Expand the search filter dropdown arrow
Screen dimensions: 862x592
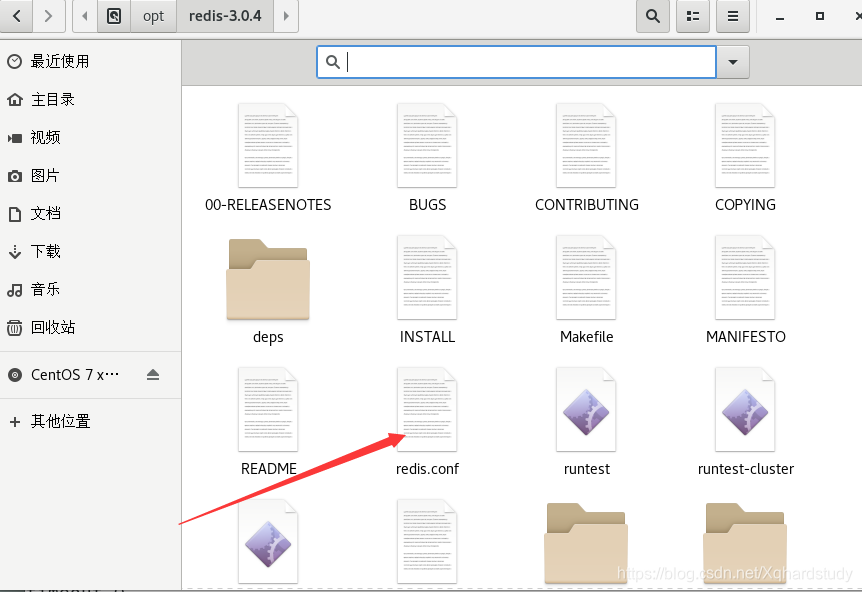pyautogui.click(x=733, y=62)
